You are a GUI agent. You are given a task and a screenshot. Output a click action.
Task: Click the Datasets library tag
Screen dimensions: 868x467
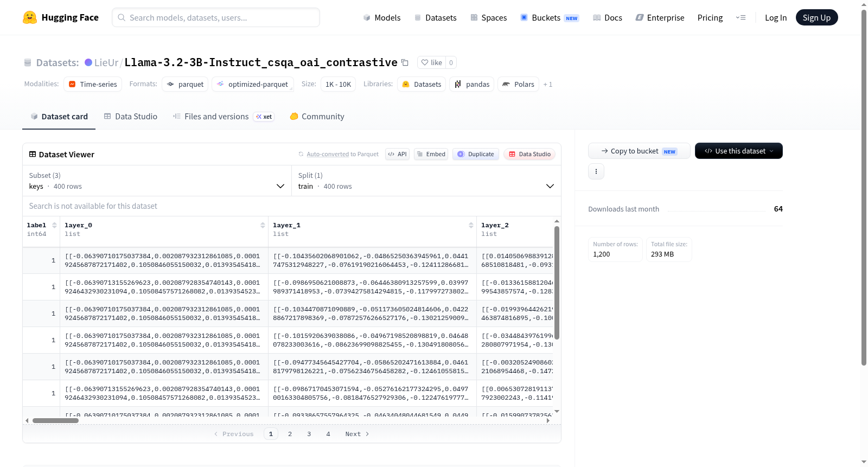(x=422, y=84)
